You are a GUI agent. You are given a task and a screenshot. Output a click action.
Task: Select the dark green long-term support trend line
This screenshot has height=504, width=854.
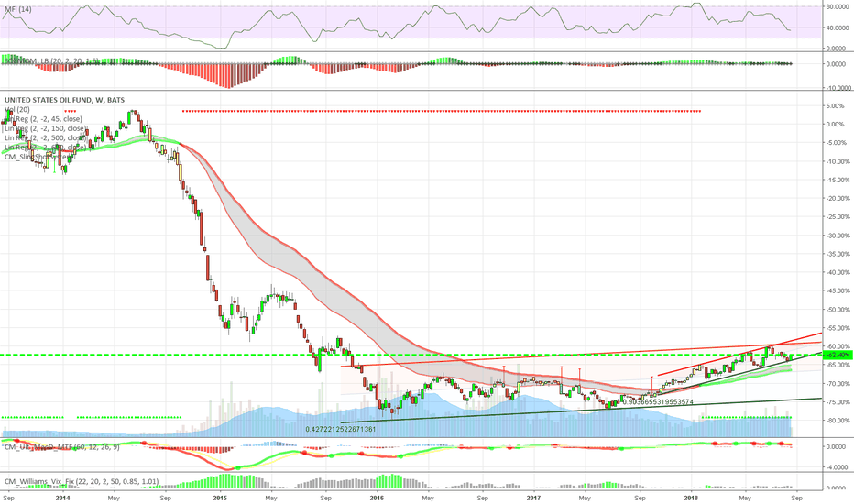point(581,411)
